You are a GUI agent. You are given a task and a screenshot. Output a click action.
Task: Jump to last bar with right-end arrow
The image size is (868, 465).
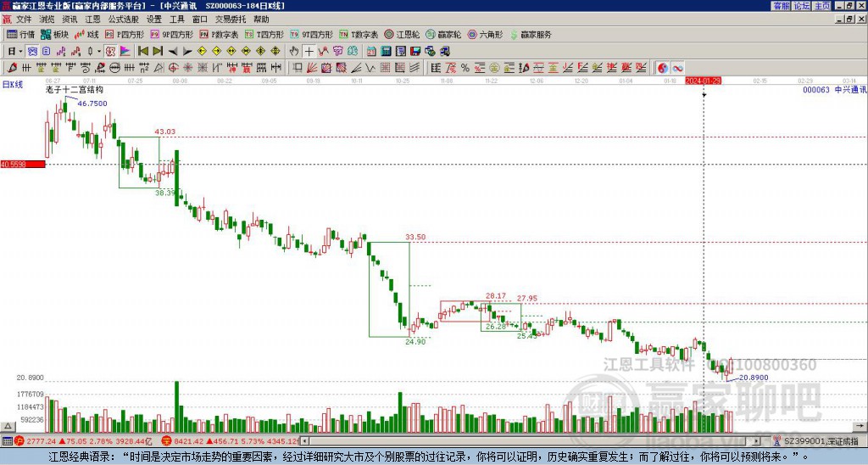coord(158,51)
